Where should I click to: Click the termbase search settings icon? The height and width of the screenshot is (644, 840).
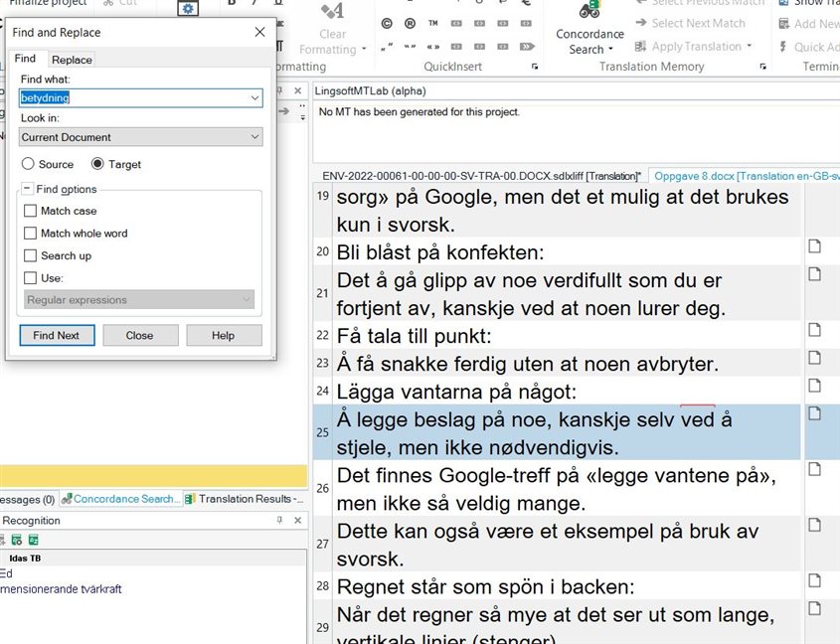coord(17,540)
